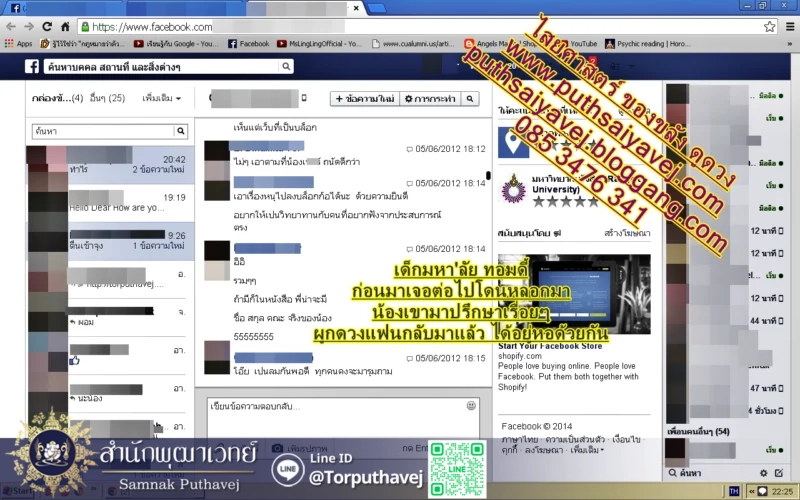Click magnifier in Facebook top search
800x500 pixels.
coord(286,66)
